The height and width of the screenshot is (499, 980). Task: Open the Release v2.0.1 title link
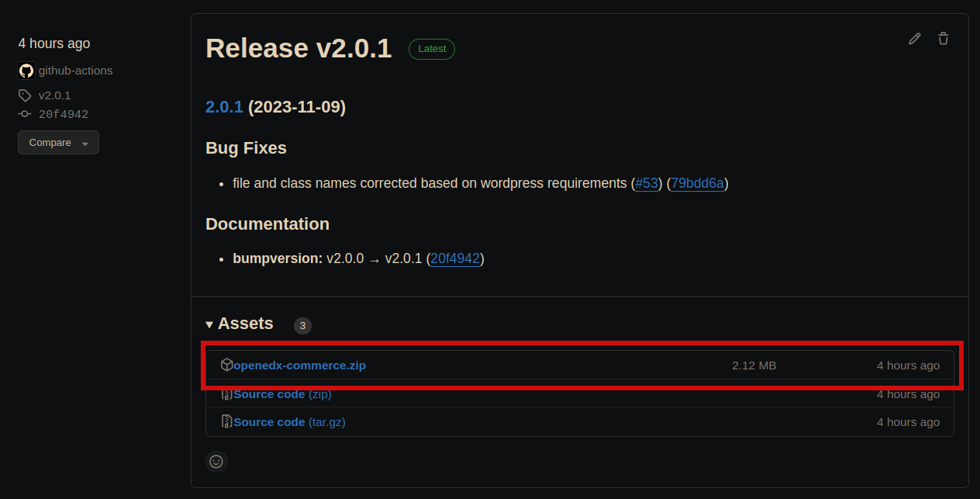pos(298,48)
